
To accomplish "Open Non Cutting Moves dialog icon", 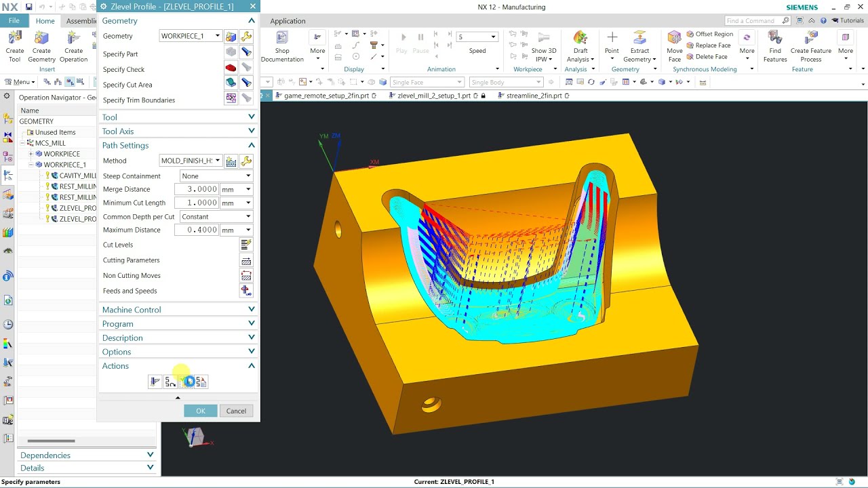I will coord(246,276).
